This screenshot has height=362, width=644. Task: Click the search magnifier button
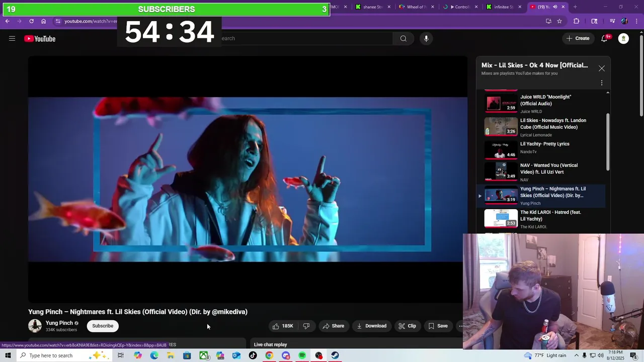404,39
